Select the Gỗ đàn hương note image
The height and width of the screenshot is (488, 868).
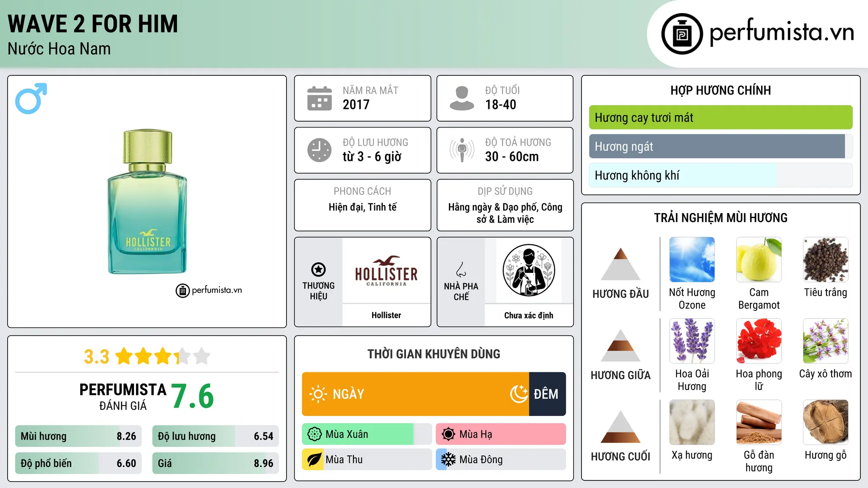click(759, 422)
